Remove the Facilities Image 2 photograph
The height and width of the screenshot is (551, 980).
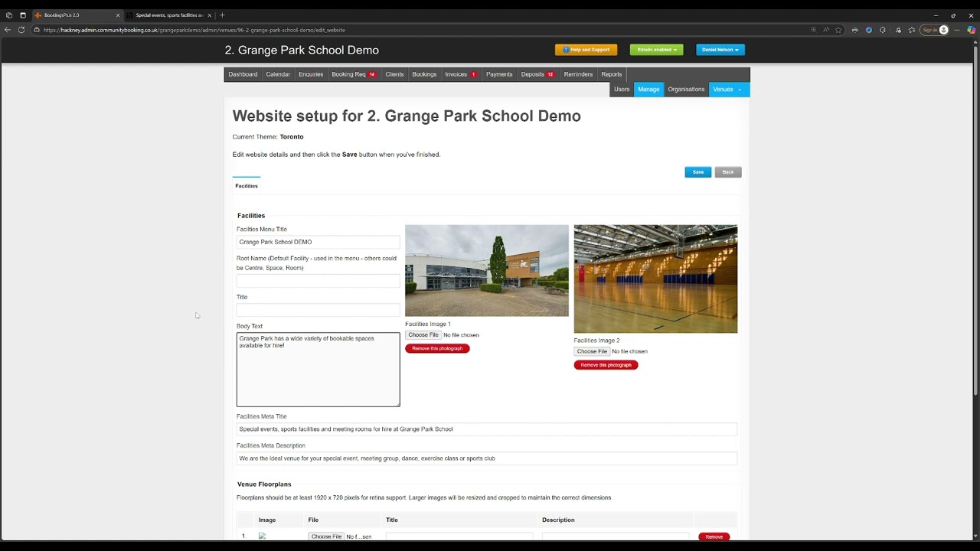606,365
